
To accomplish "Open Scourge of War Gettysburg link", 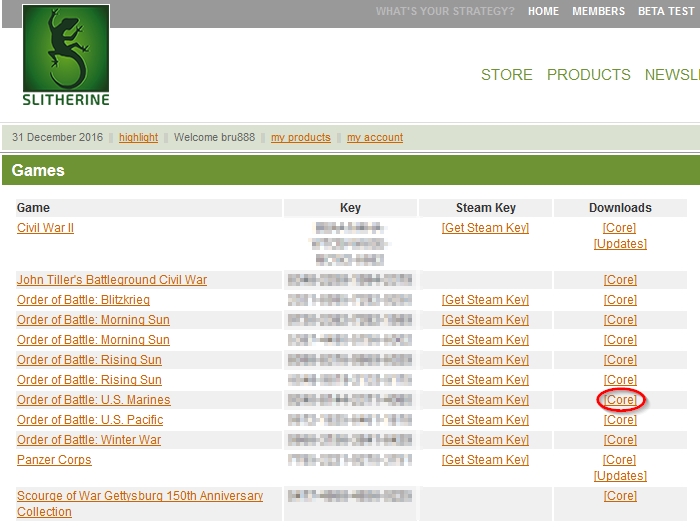I will pos(140,496).
